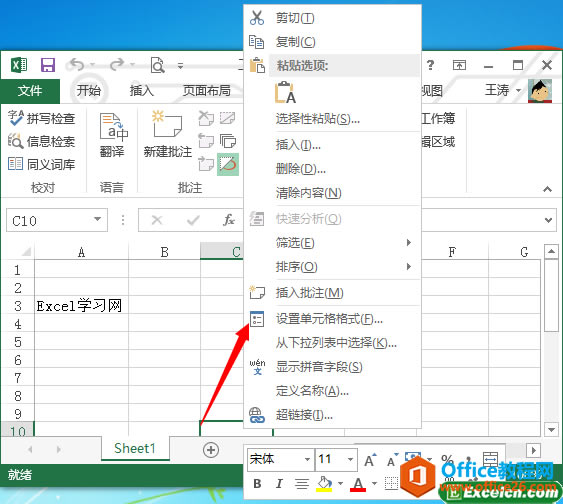Select 插入批注(M) insert comment
563x504 pixels.
coord(332,293)
